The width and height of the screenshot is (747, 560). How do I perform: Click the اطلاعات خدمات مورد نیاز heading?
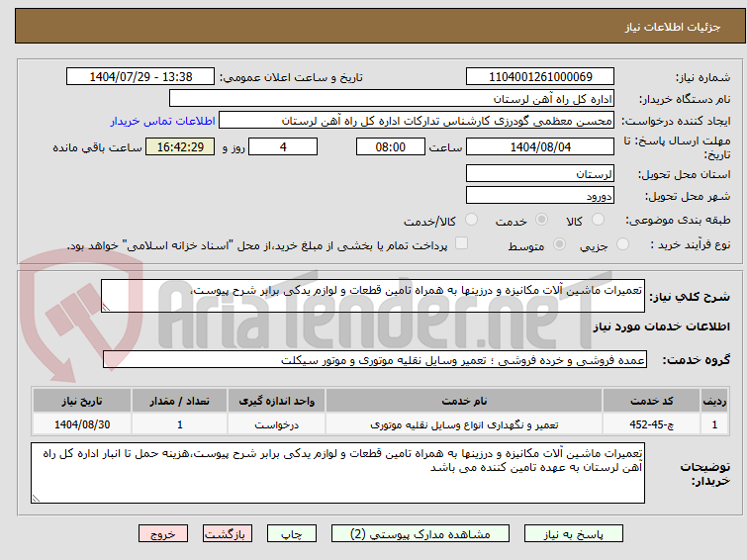tap(661, 327)
